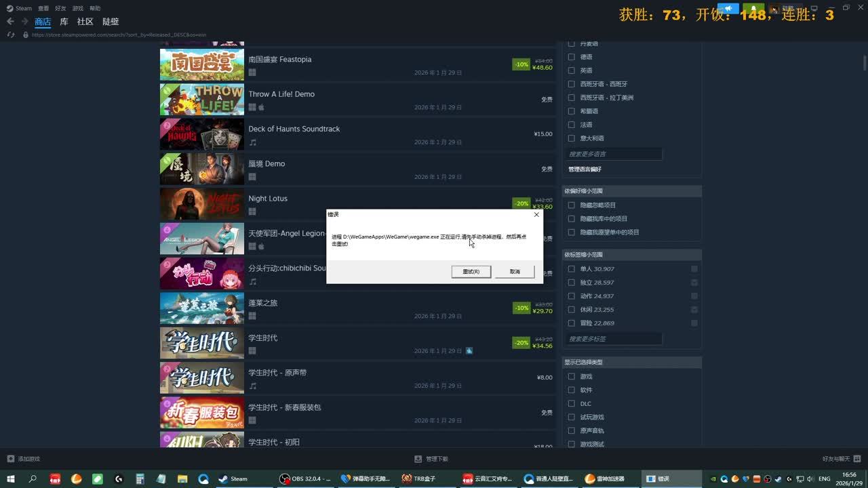Click the music note icon under Deck of Haunts Soundtrack
The width and height of the screenshot is (868, 488).
[252, 142]
